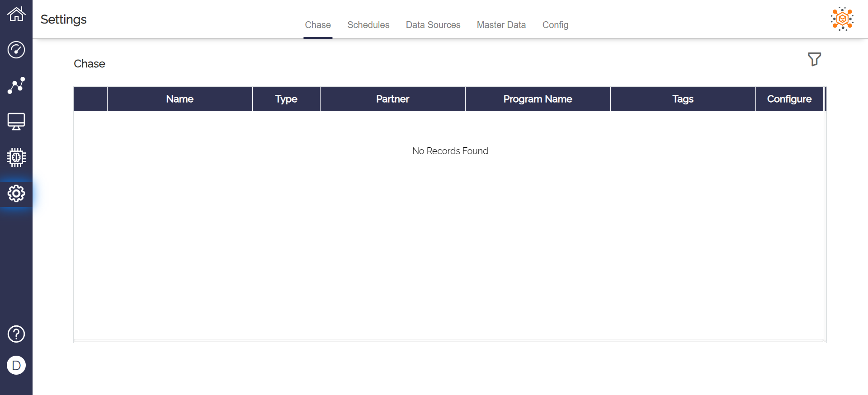Go to Home from sidebar icon
The image size is (868, 395).
[16, 14]
